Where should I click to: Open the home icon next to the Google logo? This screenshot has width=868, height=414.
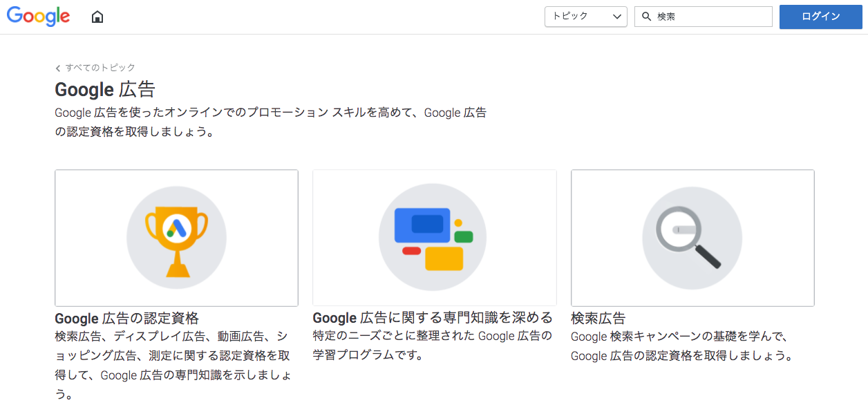tap(97, 17)
